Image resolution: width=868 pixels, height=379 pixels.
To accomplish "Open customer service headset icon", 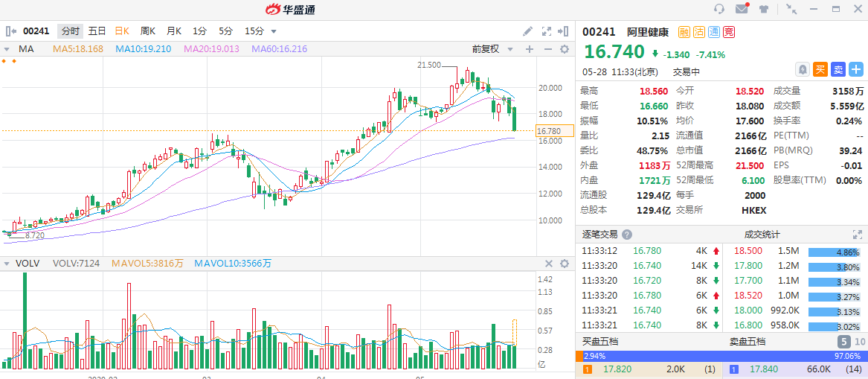I will 718,9.
